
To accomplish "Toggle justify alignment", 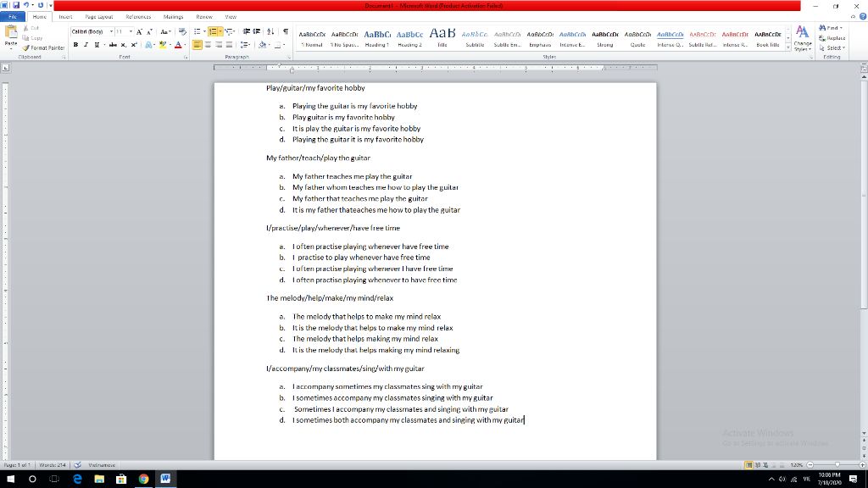I will tap(229, 45).
